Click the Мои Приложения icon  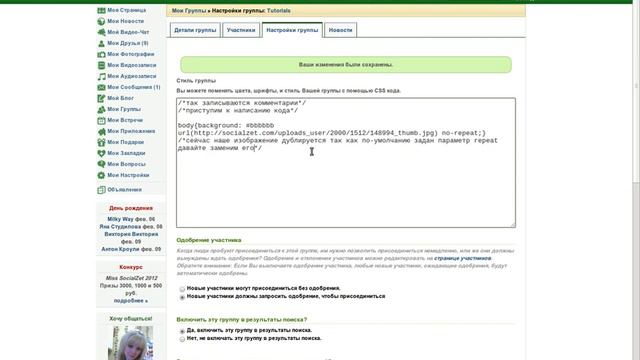click(x=101, y=131)
